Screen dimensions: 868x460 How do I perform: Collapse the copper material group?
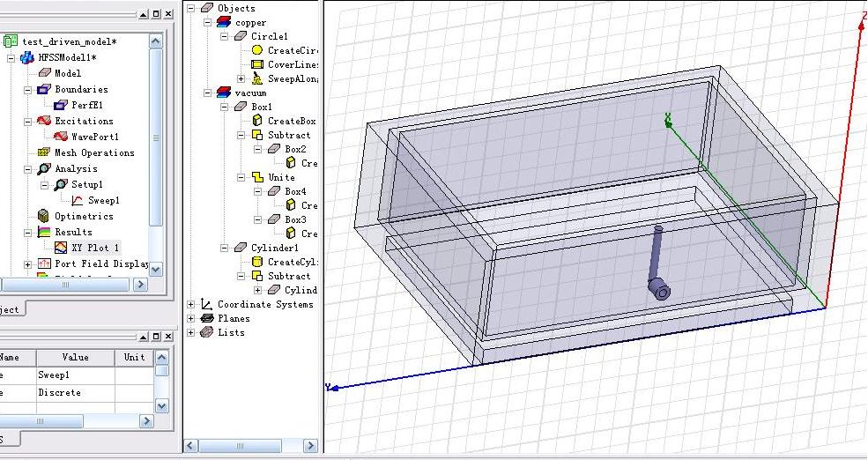point(208,23)
